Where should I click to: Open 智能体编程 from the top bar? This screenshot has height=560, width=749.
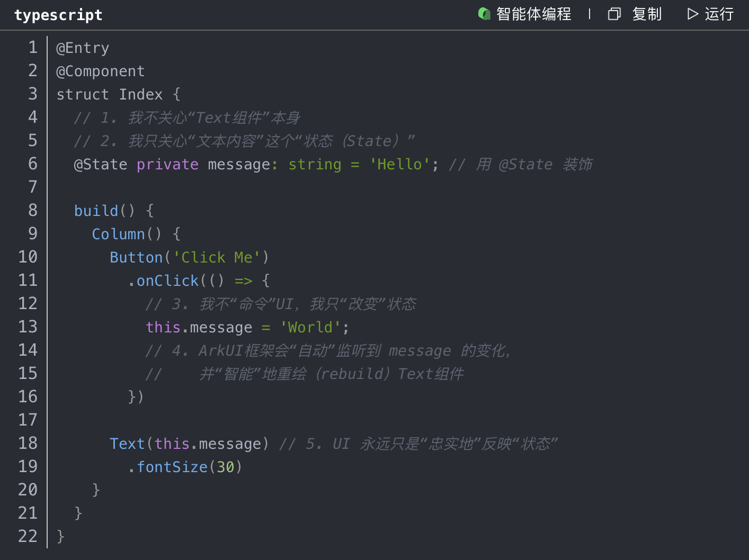(x=533, y=14)
